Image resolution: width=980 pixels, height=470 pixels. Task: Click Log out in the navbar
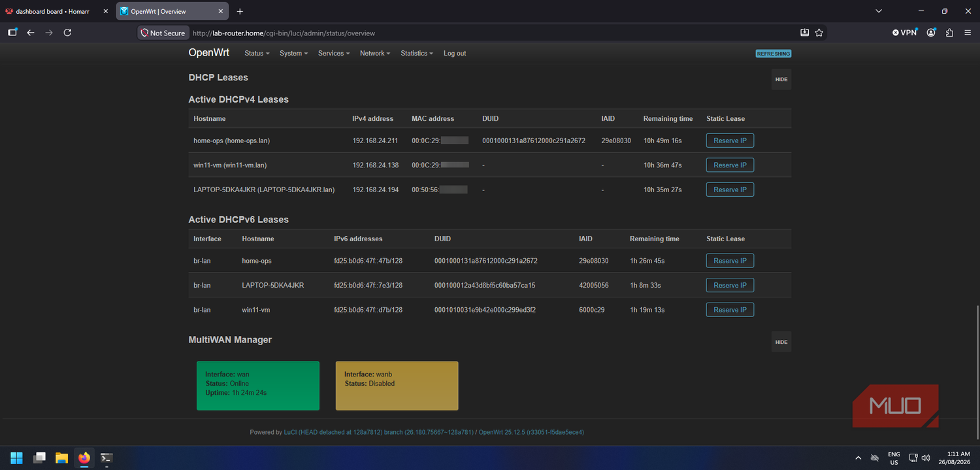(x=455, y=54)
